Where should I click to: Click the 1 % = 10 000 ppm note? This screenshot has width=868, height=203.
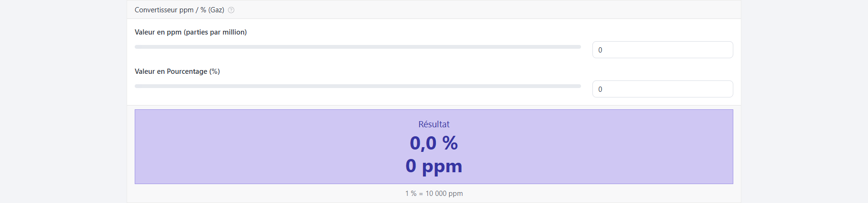tap(434, 194)
